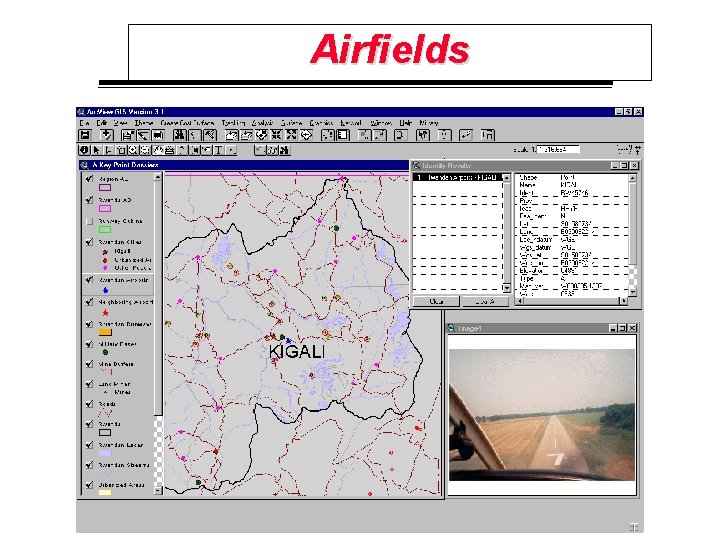This screenshot has width=720, height=540.
Task: Select the Measure ruler tool
Action: click(170, 150)
